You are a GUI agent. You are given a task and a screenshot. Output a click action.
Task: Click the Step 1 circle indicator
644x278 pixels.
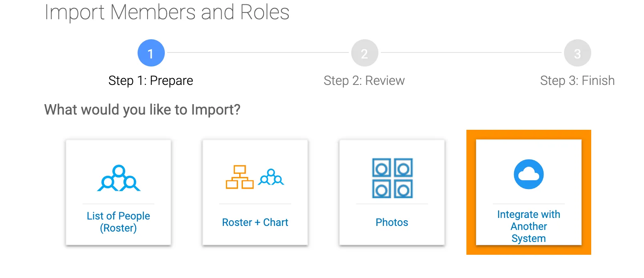tap(151, 52)
